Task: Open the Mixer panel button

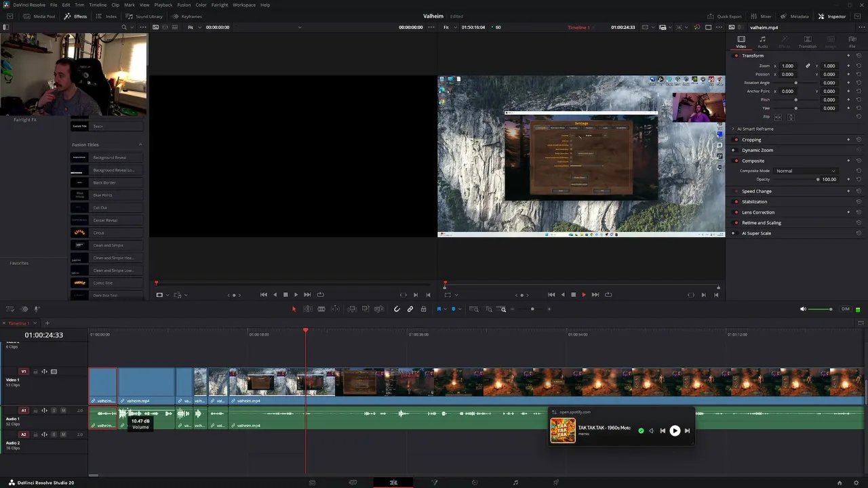Action: coord(762,16)
